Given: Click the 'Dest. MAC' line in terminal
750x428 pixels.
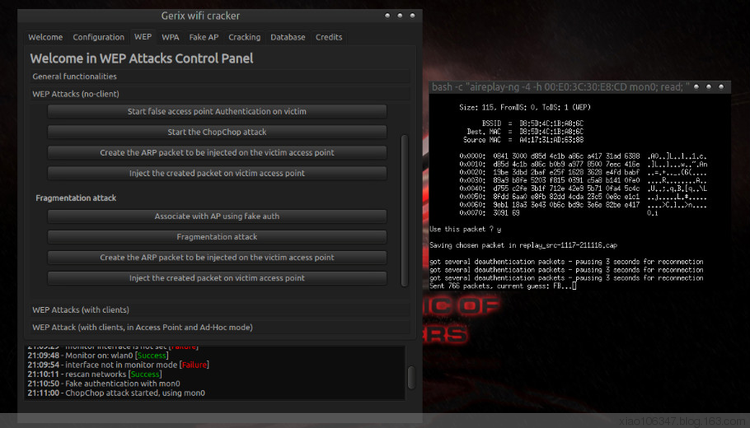Looking at the screenshot, I should [525, 132].
